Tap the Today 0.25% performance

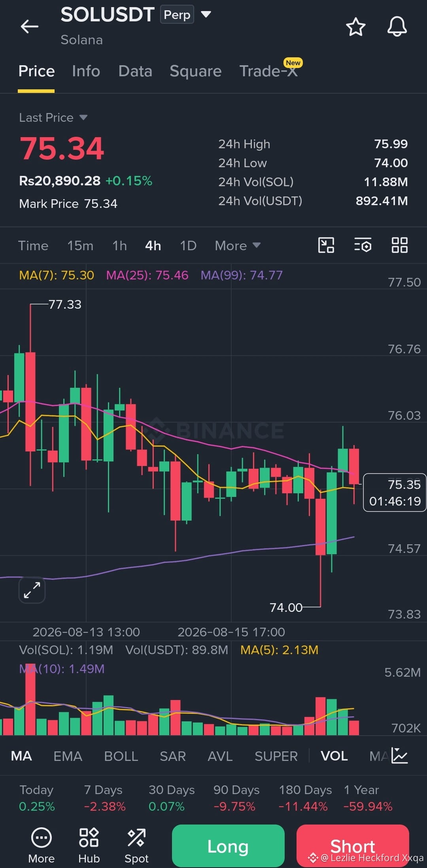pyautogui.click(x=37, y=798)
